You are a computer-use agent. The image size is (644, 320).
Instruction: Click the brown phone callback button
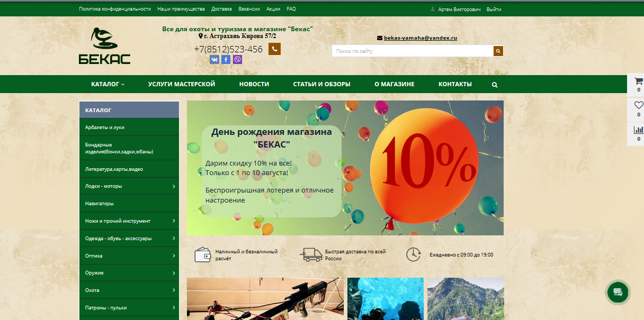274,49
